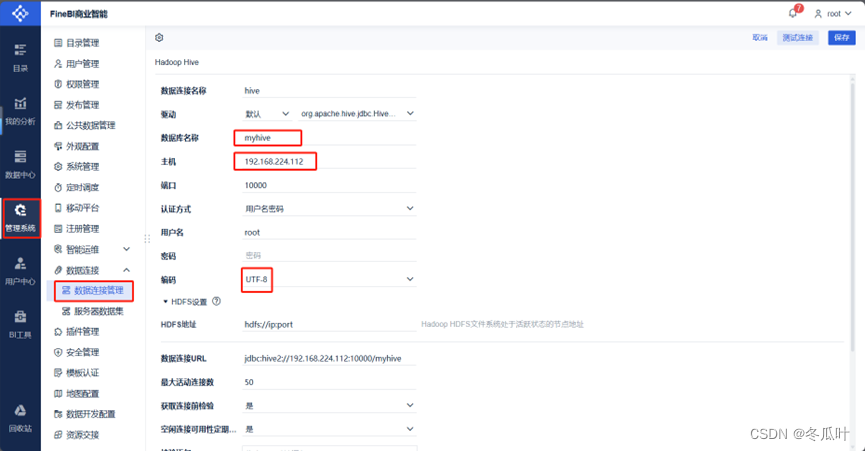
Task: Open 定时调度 in the menu
Action: click(77, 187)
